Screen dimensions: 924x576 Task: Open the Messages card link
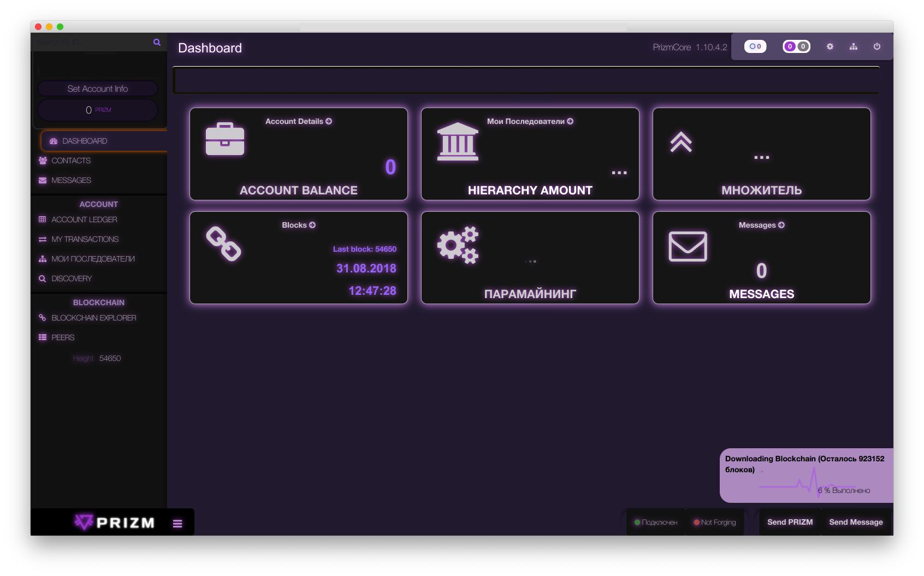click(762, 225)
